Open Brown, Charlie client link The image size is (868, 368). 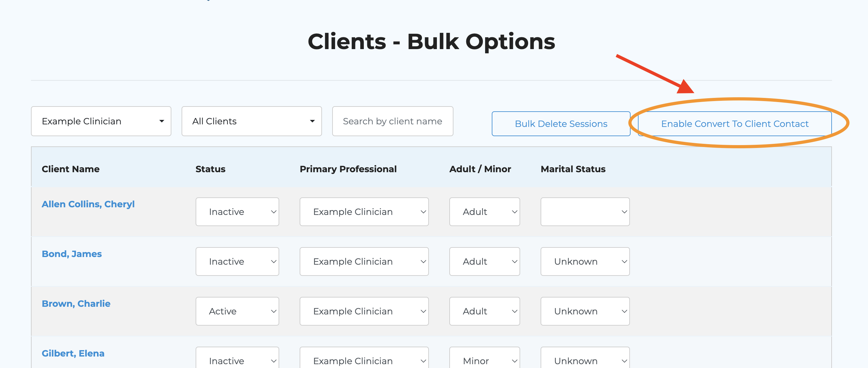(76, 303)
